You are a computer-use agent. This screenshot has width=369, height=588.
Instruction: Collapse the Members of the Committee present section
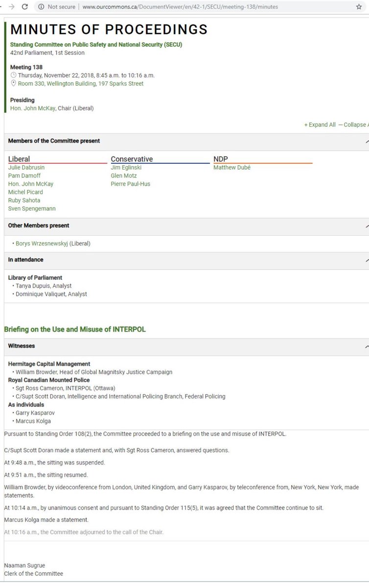pyautogui.click(x=367, y=141)
